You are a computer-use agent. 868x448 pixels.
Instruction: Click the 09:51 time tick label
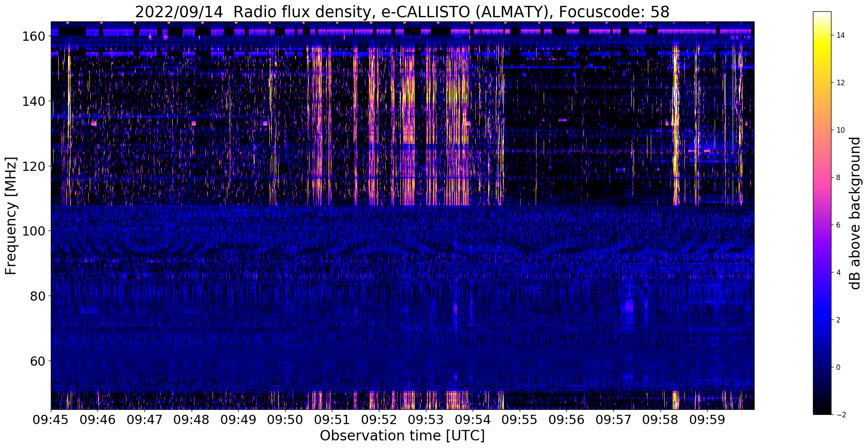coord(332,419)
